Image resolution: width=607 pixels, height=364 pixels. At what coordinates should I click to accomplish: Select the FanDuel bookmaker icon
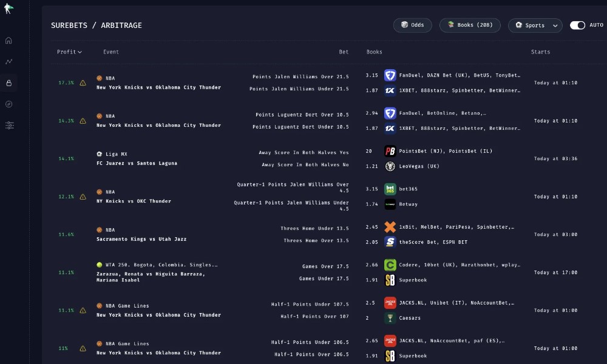[390, 75]
